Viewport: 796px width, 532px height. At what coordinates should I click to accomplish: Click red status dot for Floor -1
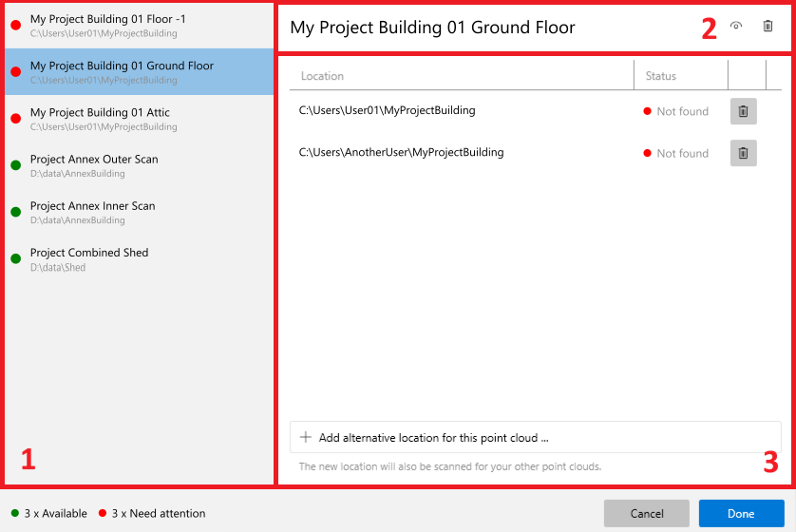16,25
